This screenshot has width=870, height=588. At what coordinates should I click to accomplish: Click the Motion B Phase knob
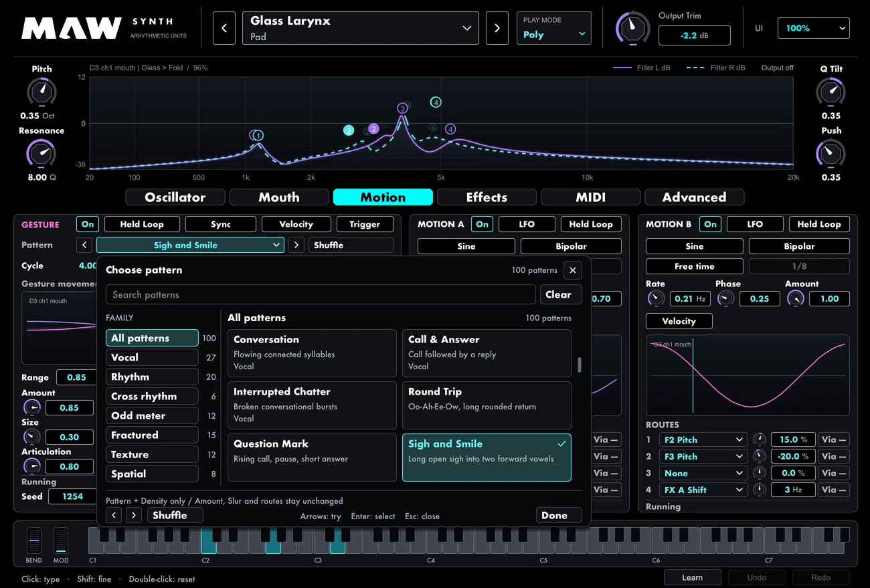pyautogui.click(x=725, y=298)
